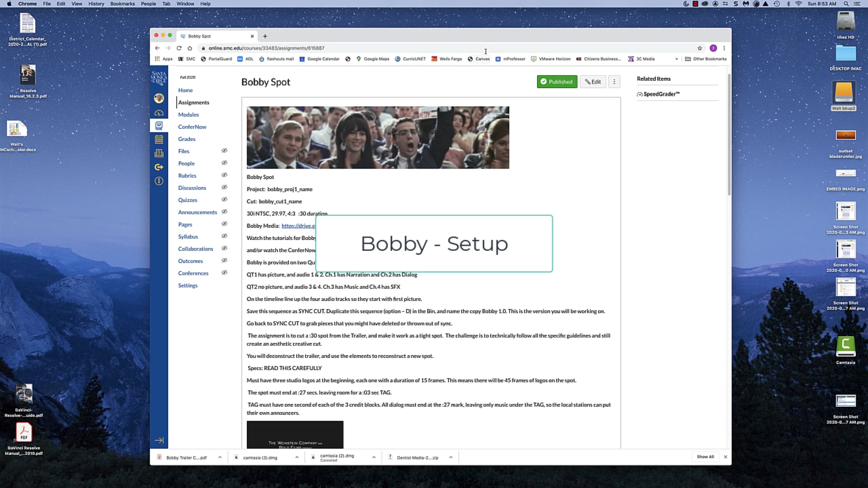Image resolution: width=868 pixels, height=488 pixels.
Task: Click hidden-eye icon next to Quizzes
Action: coord(224,200)
